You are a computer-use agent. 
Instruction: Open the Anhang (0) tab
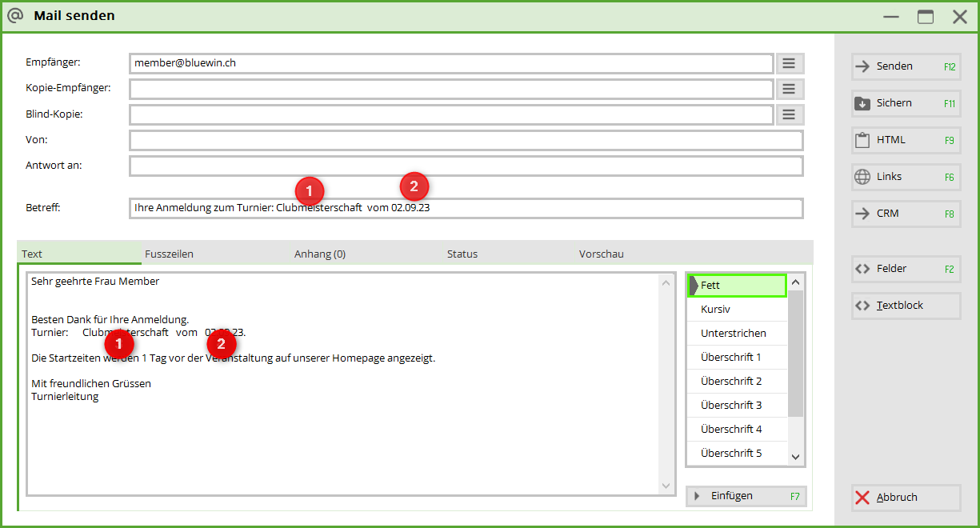pyautogui.click(x=320, y=254)
